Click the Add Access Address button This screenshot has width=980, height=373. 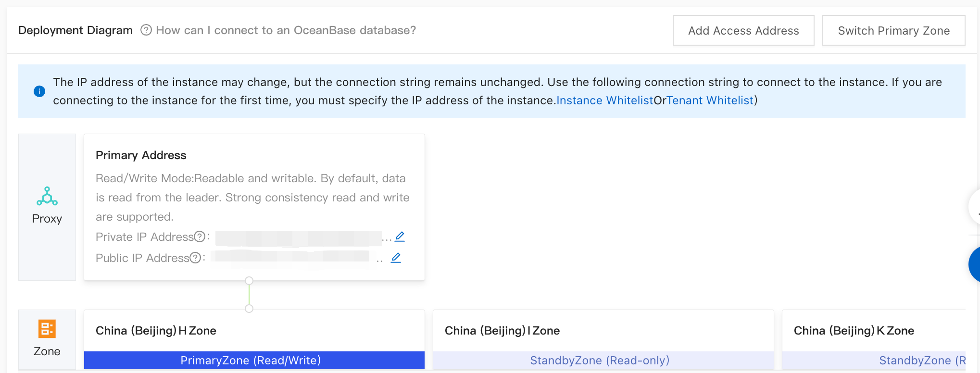pos(743,30)
